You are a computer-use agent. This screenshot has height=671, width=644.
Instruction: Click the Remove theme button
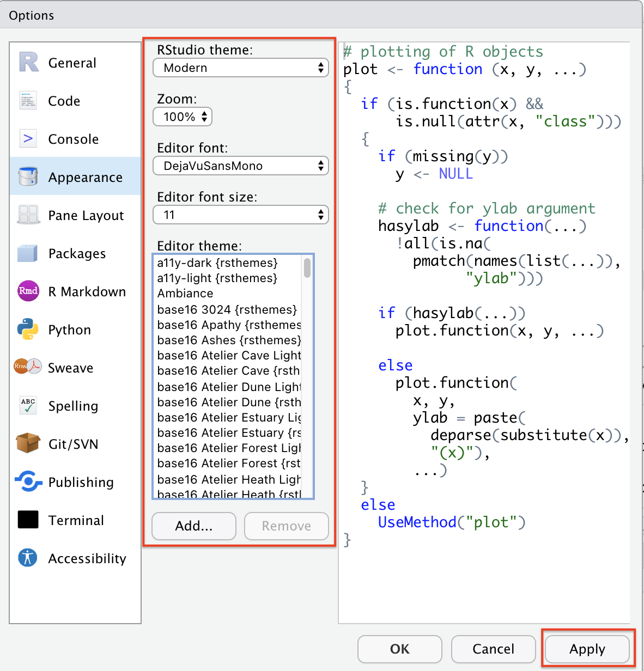tap(287, 526)
